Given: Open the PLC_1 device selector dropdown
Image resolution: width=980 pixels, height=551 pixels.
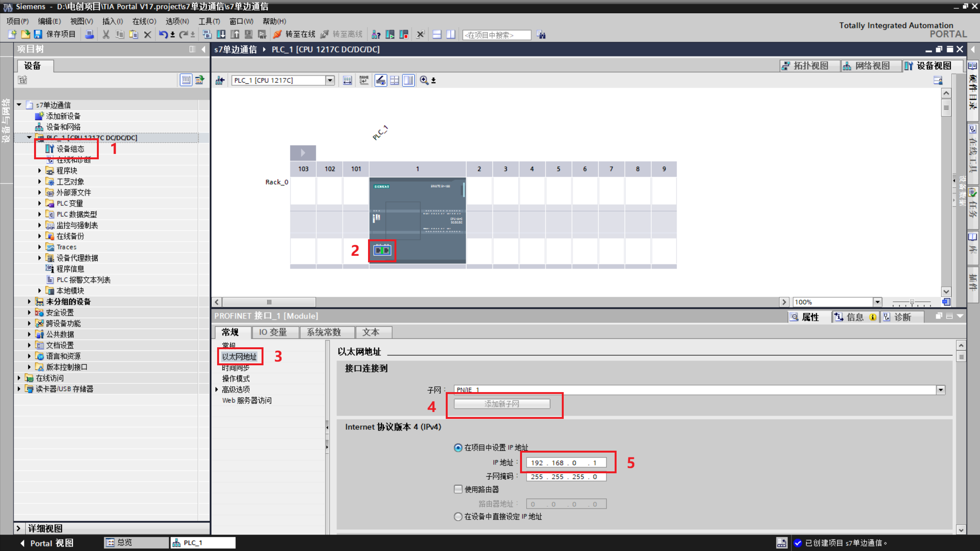Looking at the screenshot, I should click(x=330, y=80).
